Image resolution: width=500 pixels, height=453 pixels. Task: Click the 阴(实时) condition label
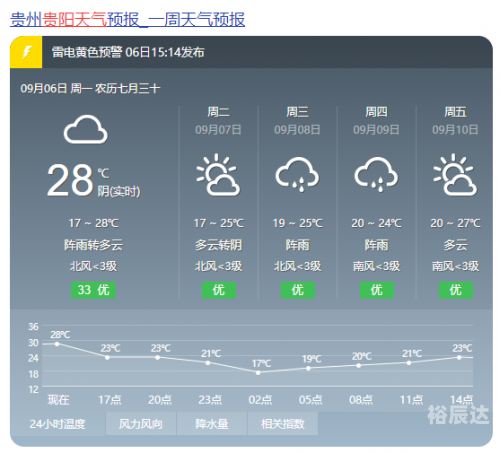(x=119, y=191)
